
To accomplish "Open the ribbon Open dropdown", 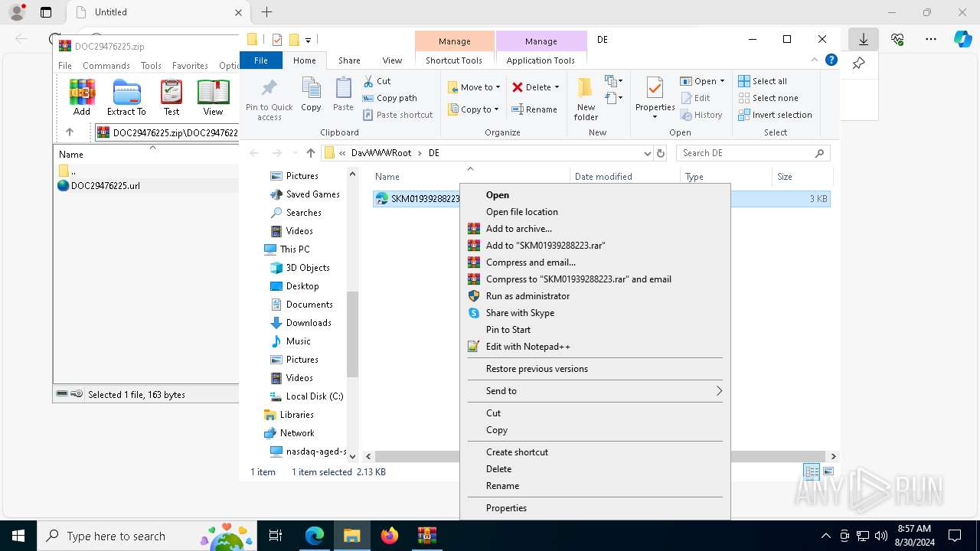I will [702, 81].
